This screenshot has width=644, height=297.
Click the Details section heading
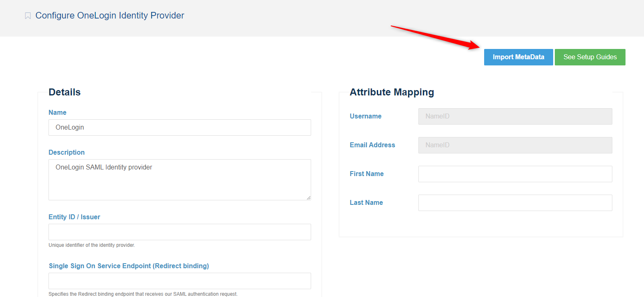click(x=65, y=92)
